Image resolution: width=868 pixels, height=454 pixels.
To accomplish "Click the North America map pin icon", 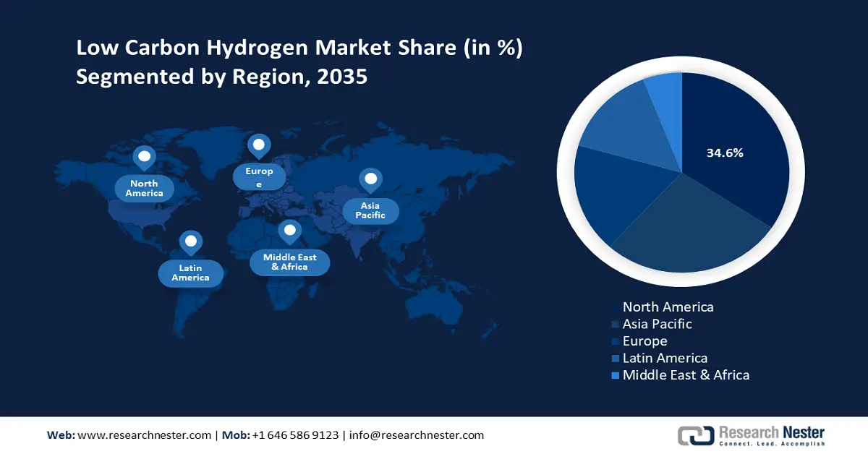I will [x=144, y=157].
